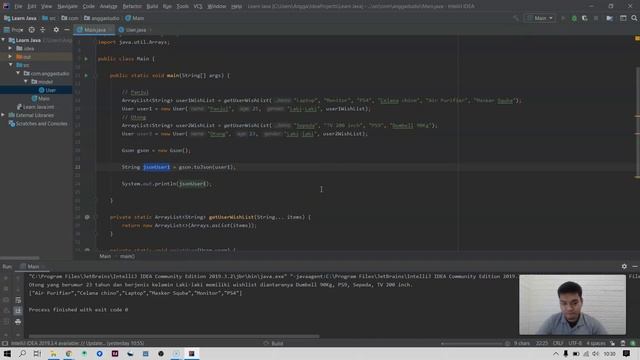The height and width of the screenshot is (360, 640).
Task: Select the Main class in project tree
Action: pos(41,98)
